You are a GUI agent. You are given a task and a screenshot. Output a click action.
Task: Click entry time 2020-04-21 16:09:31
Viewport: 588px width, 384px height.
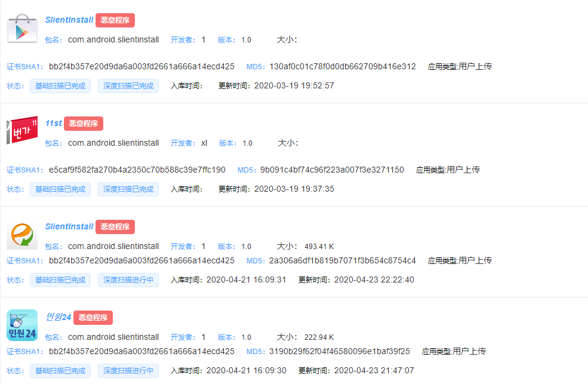click(x=247, y=279)
